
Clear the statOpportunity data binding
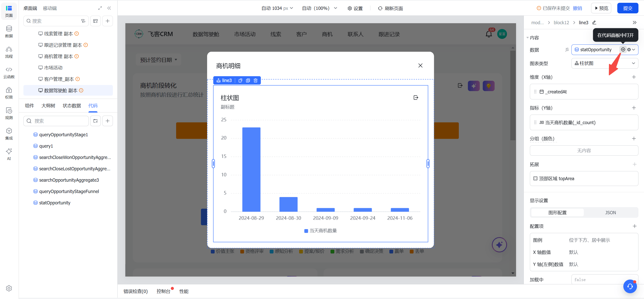[629, 50]
